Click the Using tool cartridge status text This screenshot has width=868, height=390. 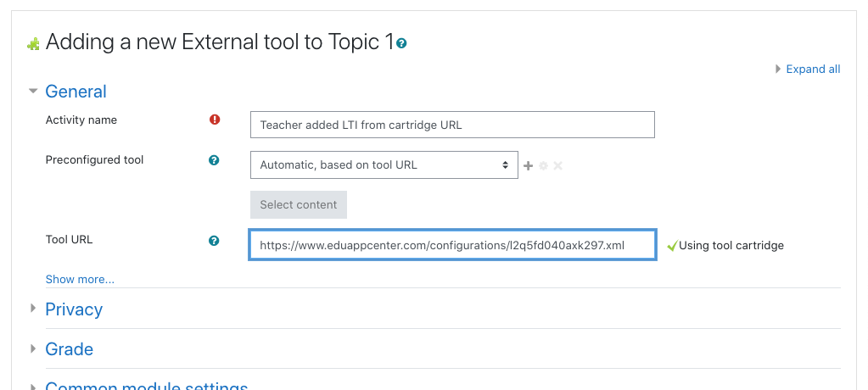coord(731,246)
